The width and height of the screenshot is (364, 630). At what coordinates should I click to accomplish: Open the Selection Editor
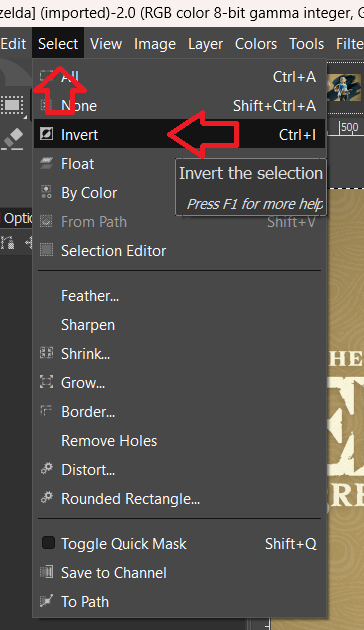click(180, 250)
